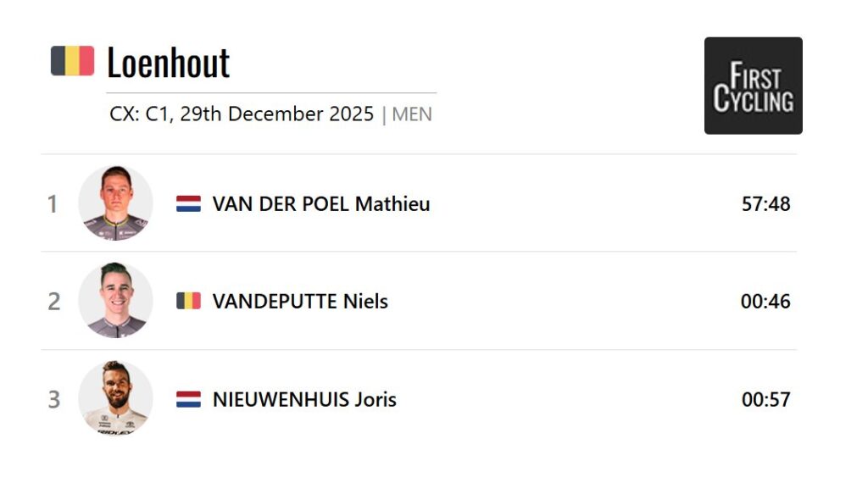Click rank number 2
Screen dimensions: 868x483
pyautogui.click(x=53, y=302)
